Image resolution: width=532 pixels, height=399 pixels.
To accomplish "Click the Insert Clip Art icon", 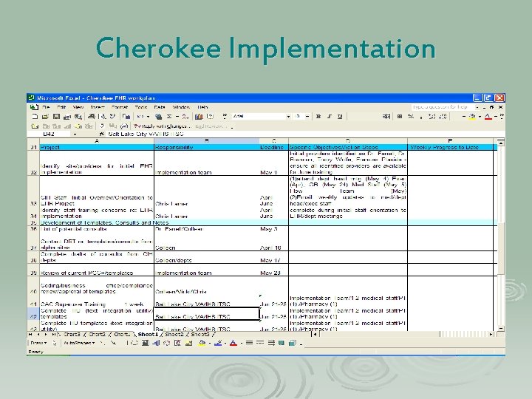I will coord(177,343).
